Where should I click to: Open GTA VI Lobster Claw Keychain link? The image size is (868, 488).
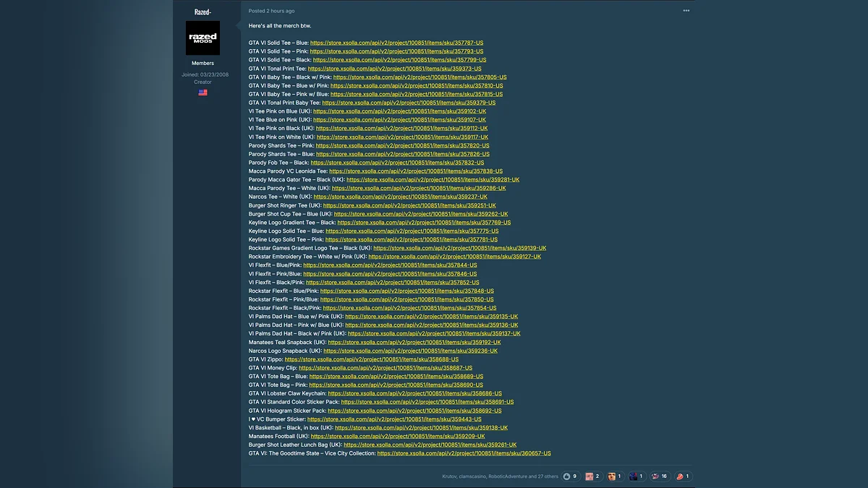[x=414, y=393]
